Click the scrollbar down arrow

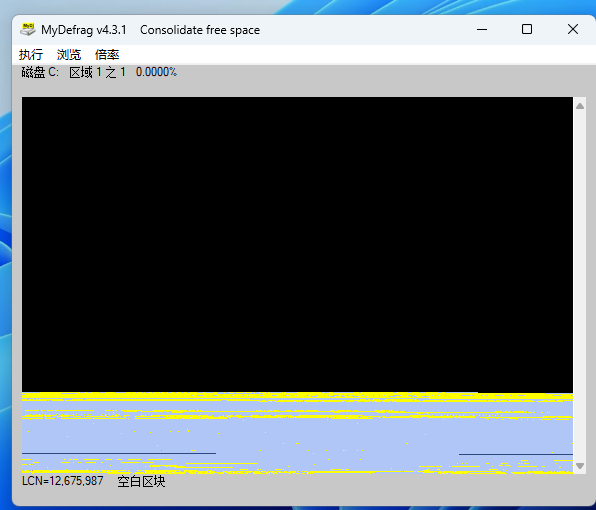pos(580,466)
